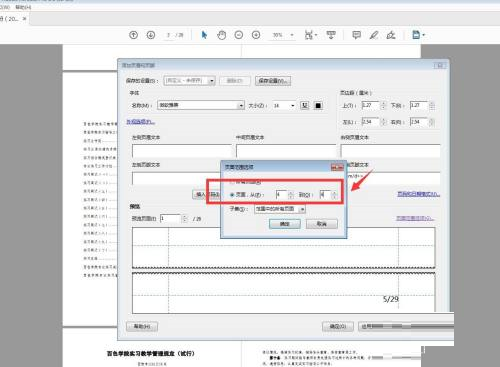Open the subset dropdown in page range dialog
Viewport: 500px width, 367px height.
pyautogui.click(x=280, y=209)
